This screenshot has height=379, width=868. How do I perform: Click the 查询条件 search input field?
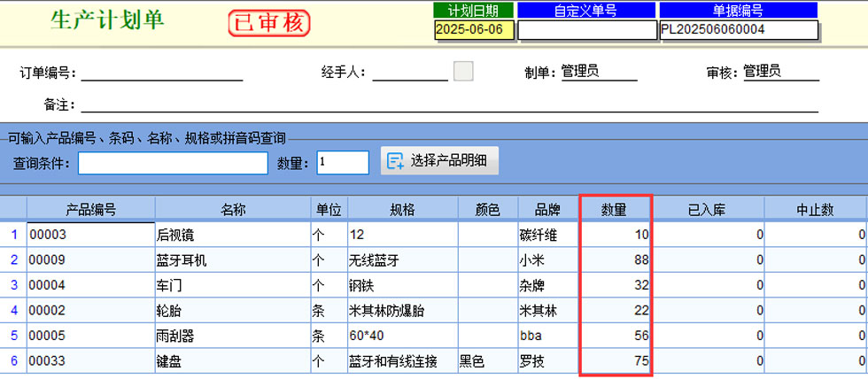click(x=173, y=163)
